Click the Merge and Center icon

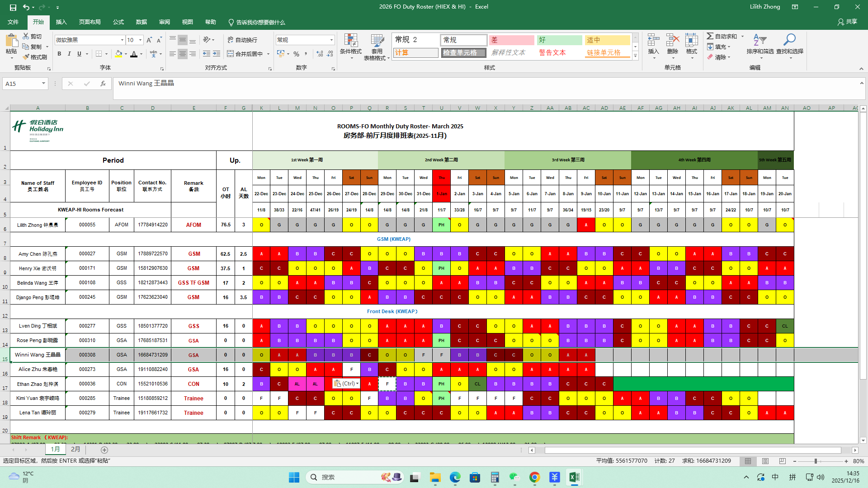[x=231, y=54]
